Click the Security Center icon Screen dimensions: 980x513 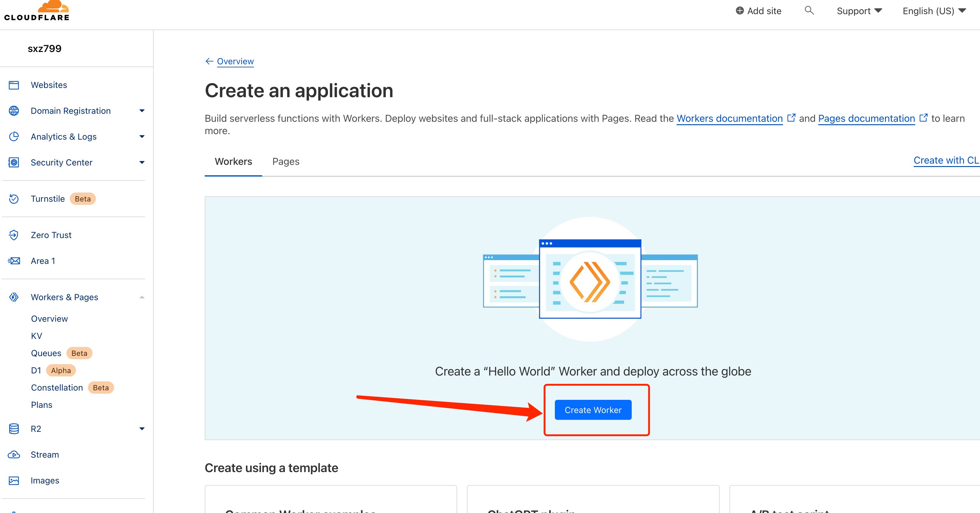click(x=14, y=162)
